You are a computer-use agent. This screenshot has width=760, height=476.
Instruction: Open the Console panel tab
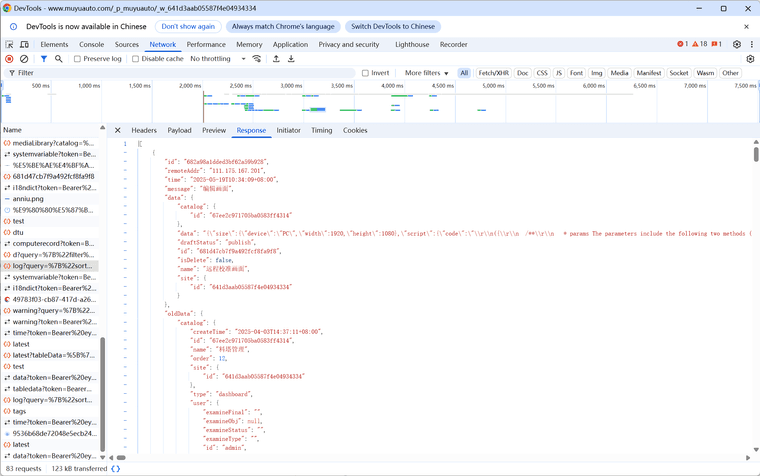point(91,45)
